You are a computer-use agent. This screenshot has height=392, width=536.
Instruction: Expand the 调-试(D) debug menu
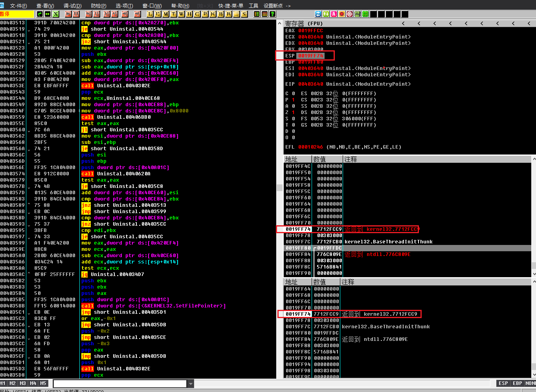tap(72, 6)
